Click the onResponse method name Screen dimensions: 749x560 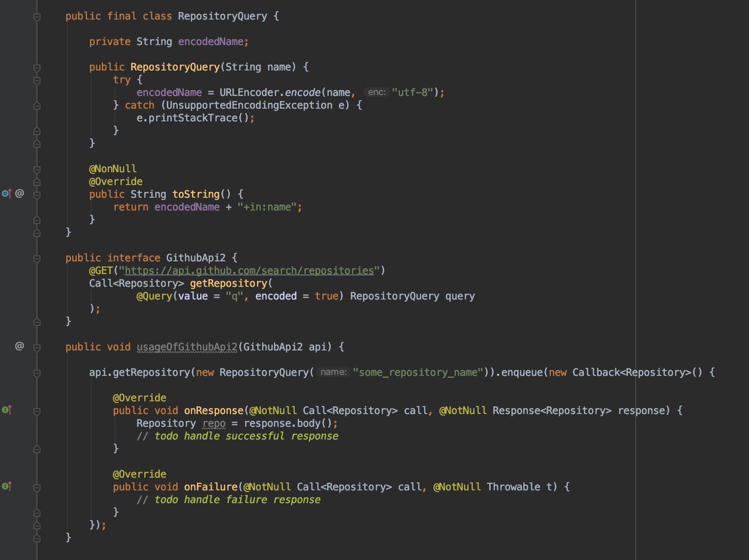click(214, 410)
